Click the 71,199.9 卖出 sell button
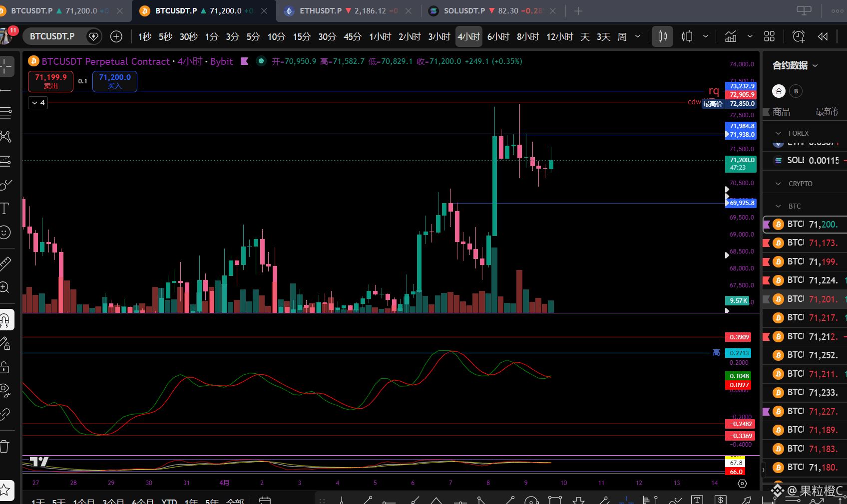 click(50, 81)
